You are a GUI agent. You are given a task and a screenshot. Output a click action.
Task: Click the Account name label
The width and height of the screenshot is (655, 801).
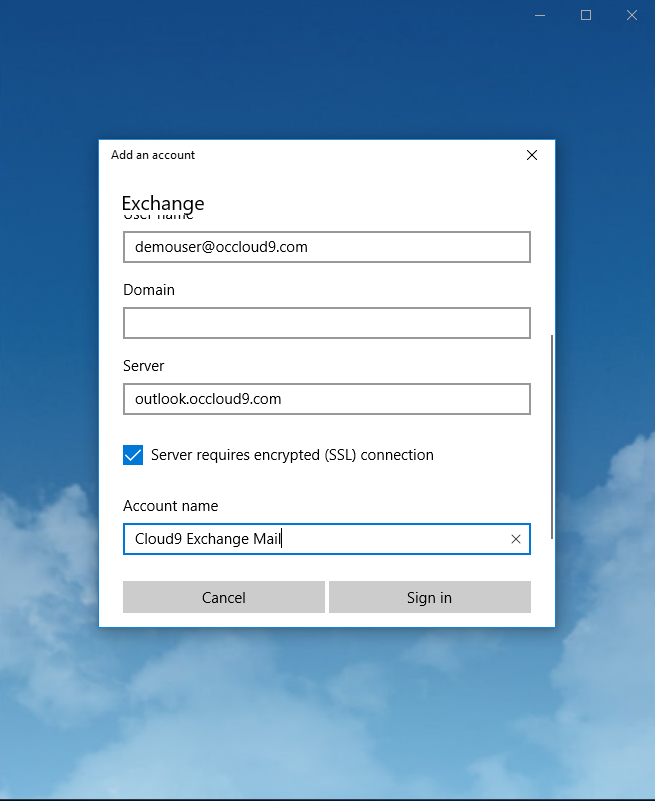171,506
